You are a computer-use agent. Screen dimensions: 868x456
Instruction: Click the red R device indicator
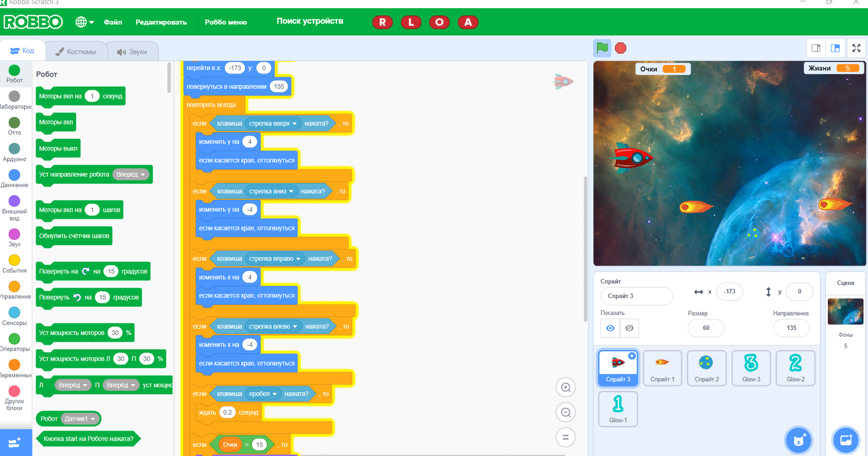point(382,22)
